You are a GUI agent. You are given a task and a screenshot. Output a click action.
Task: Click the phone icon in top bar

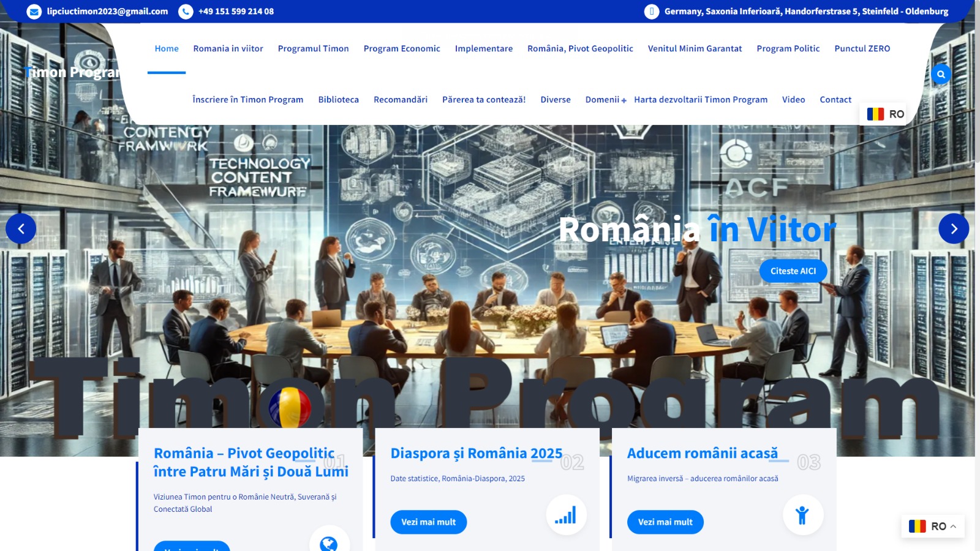pos(186,12)
